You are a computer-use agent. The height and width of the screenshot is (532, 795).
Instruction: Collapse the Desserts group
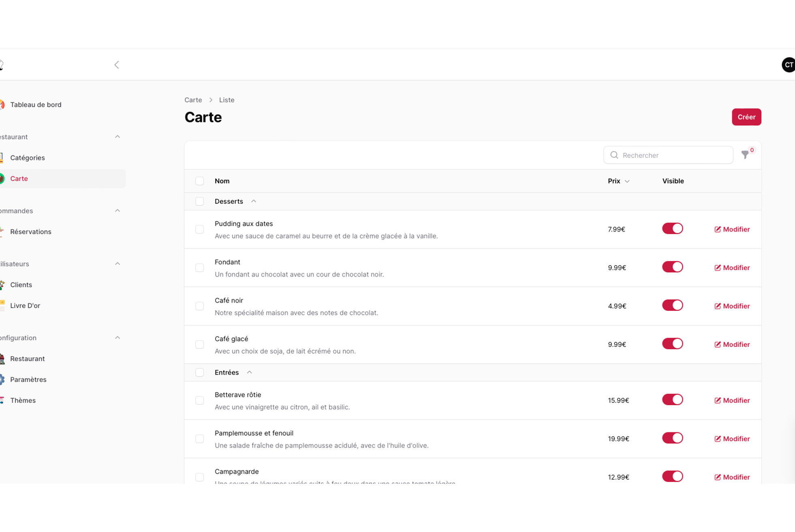(x=254, y=201)
